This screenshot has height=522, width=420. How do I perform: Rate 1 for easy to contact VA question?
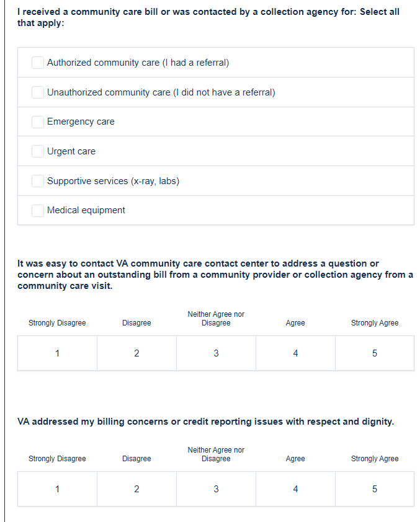coord(57,353)
